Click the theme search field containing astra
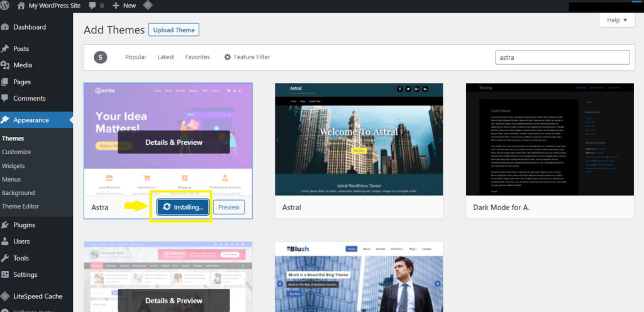 point(563,57)
